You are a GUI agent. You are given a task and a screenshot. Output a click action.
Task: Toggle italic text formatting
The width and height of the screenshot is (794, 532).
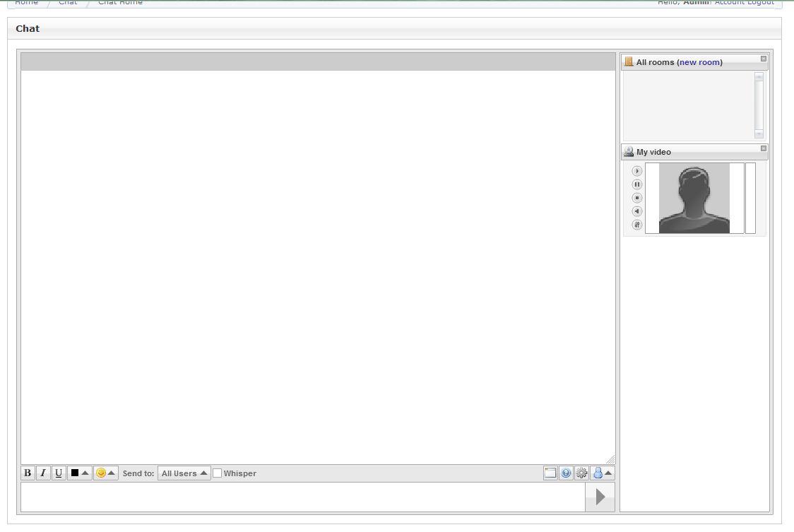click(x=43, y=473)
